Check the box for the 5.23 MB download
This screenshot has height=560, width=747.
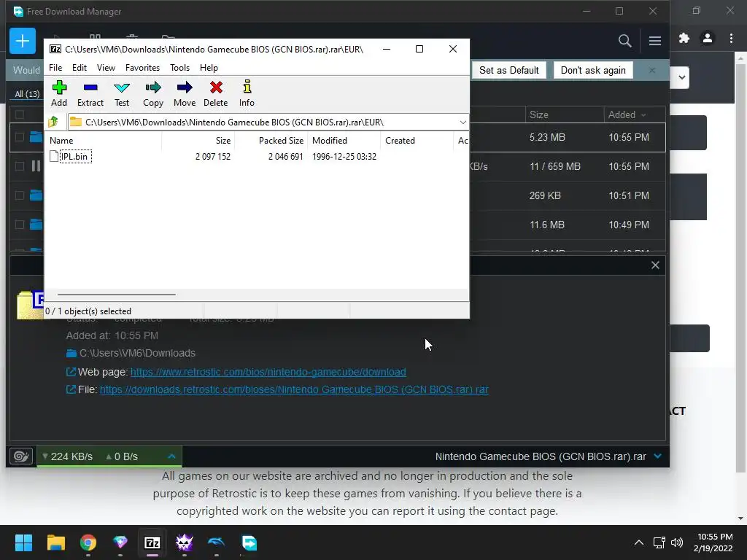click(20, 137)
